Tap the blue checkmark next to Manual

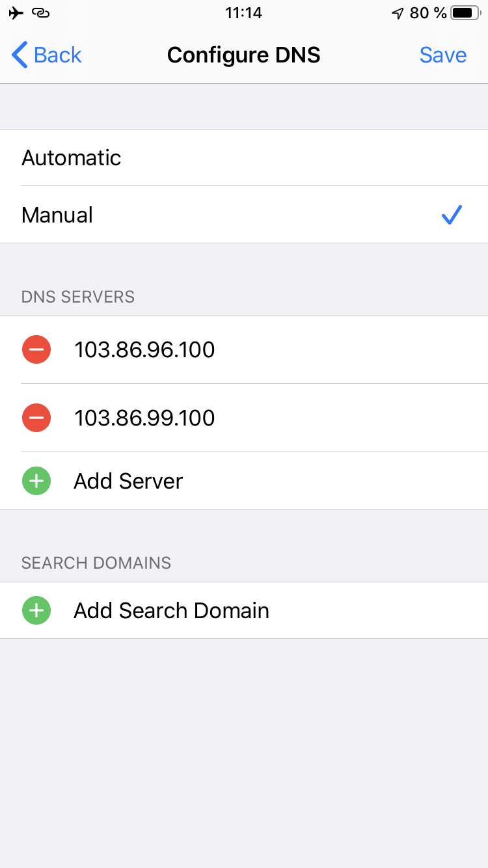click(x=451, y=215)
